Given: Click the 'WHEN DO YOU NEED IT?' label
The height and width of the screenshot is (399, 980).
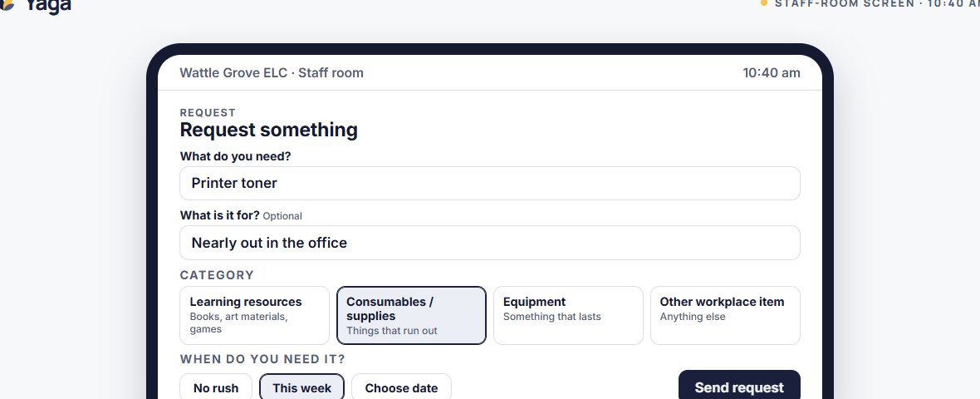Looking at the screenshot, I should [x=262, y=359].
